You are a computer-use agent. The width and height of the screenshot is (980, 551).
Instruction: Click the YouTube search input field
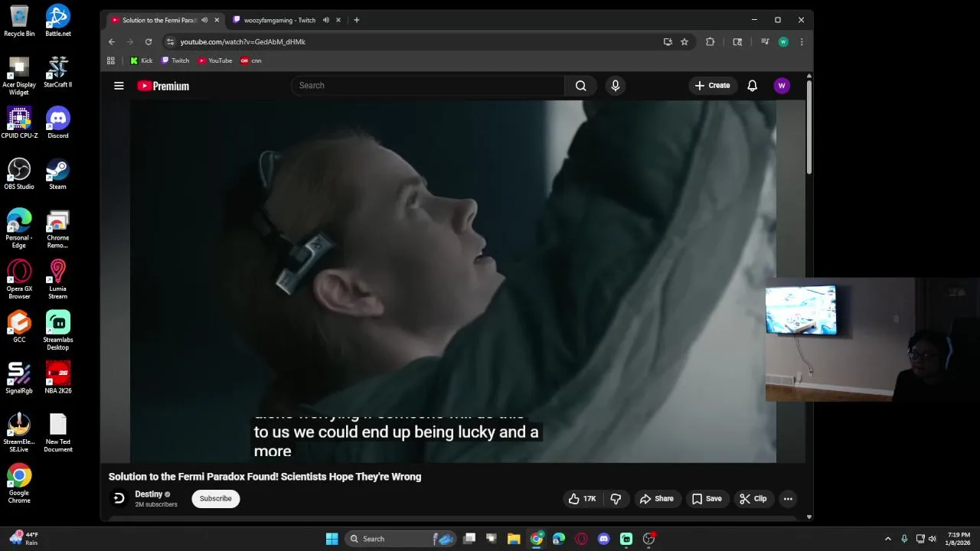pos(427,86)
